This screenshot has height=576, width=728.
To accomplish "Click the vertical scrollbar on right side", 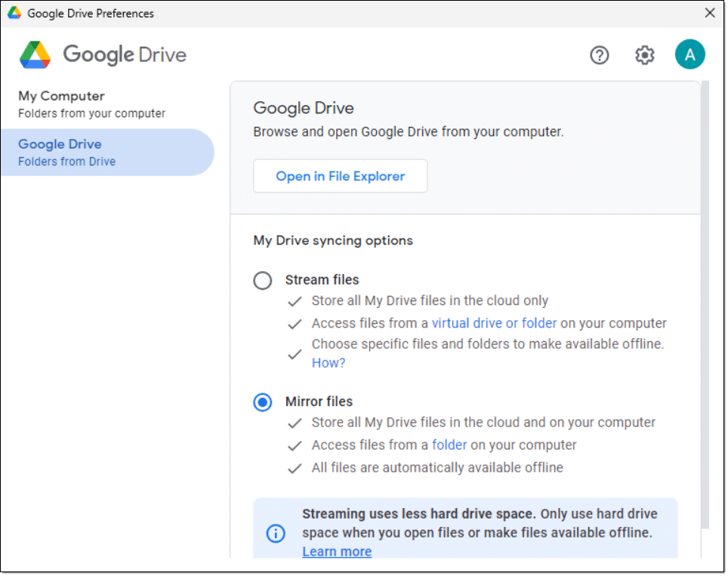I will click(705, 302).
